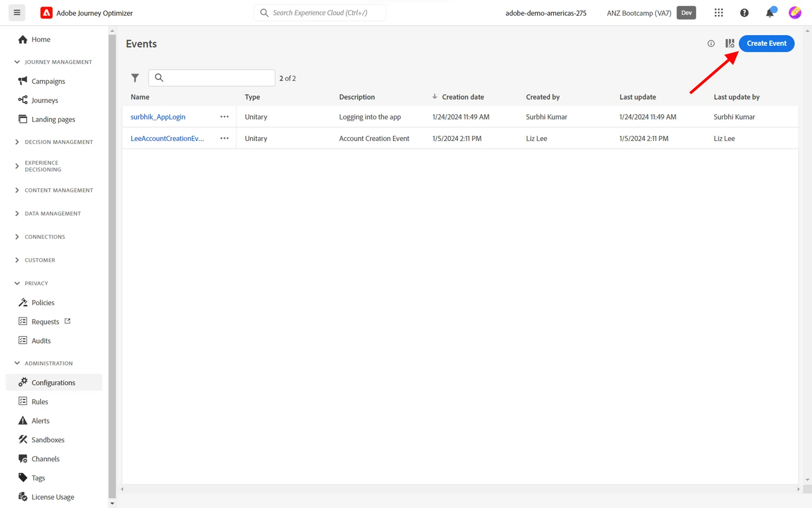Open the filter funnel icon
Viewport: 812px width, 508px height.
(x=135, y=78)
